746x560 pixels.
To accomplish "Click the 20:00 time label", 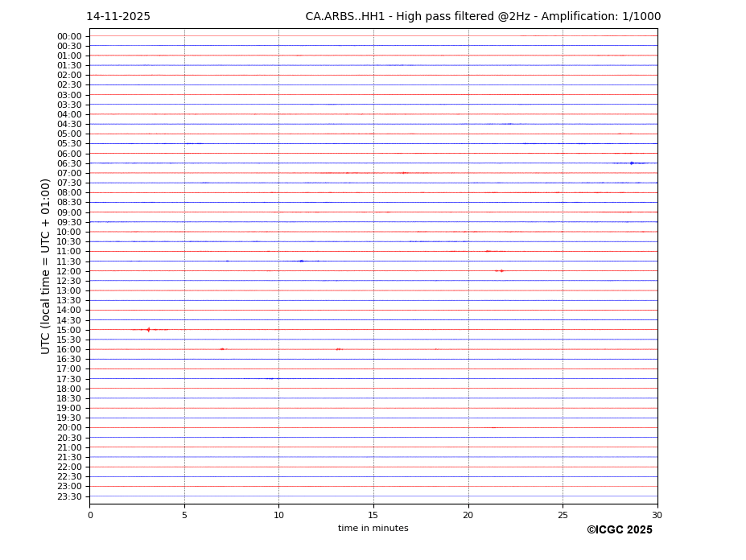I will click(68, 428).
